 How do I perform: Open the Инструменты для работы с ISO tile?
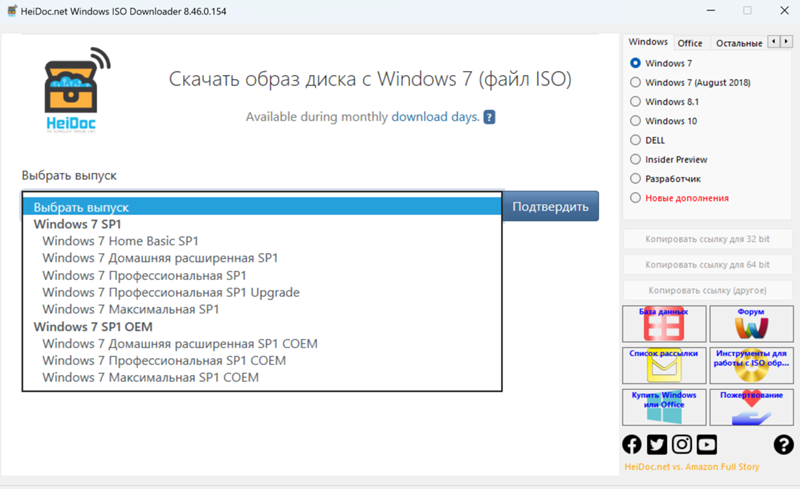click(751, 365)
